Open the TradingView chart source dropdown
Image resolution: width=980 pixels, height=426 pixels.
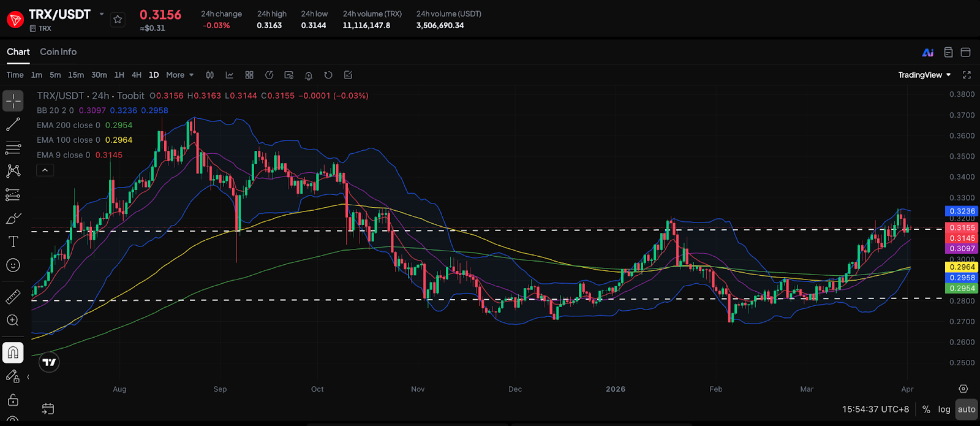click(x=924, y=75)
